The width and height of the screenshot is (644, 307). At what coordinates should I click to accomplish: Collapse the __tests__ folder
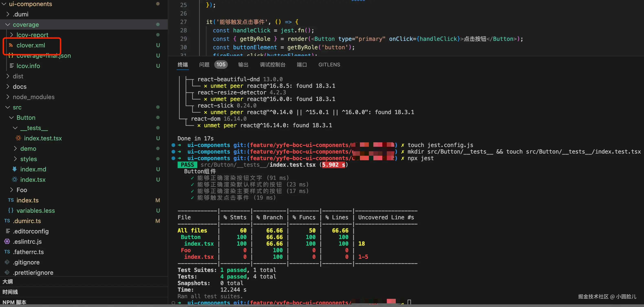click(15, 128)
